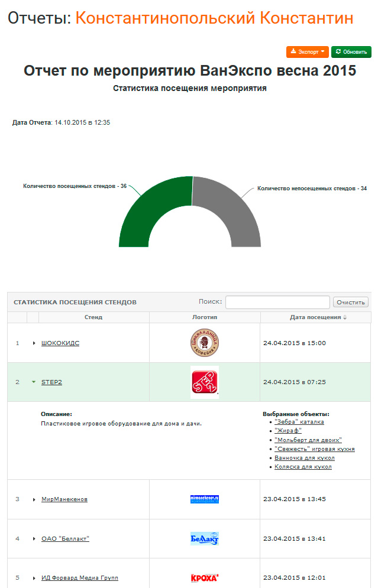Open the Экспорт dropdown button
The width and height of the screenshot is (378, 588).
[x=307, y=52]
